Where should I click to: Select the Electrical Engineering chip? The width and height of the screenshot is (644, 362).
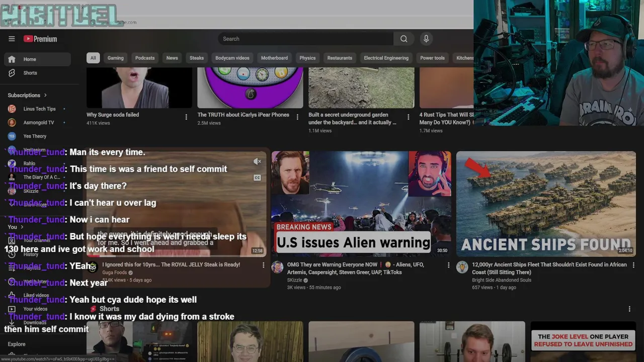pyautogui.click(x=386, y=58)
